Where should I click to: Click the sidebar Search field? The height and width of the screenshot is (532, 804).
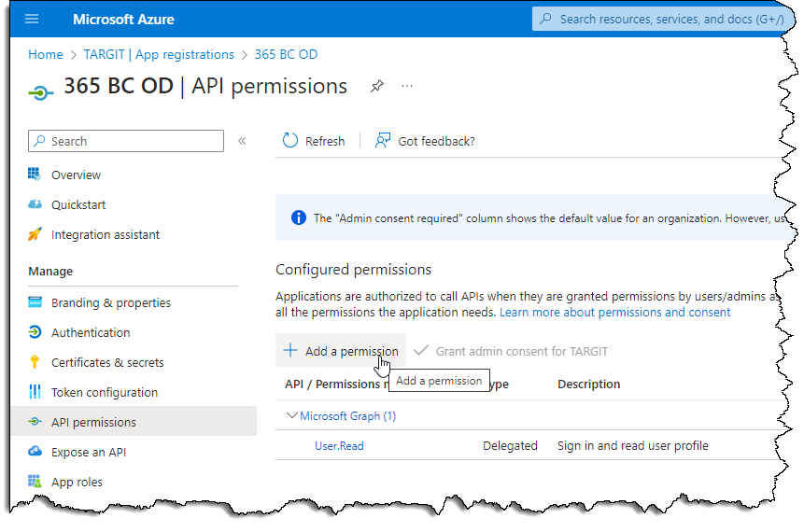pyautogui.click(x=126, y=141)
